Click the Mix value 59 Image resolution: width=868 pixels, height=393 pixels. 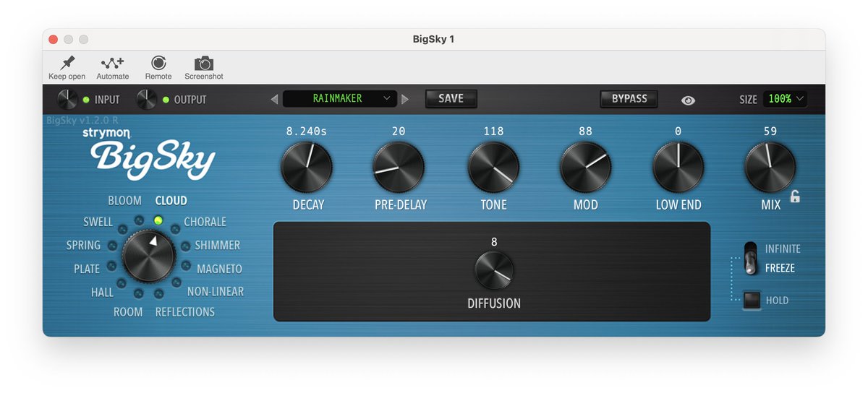[x=770, y=131]
